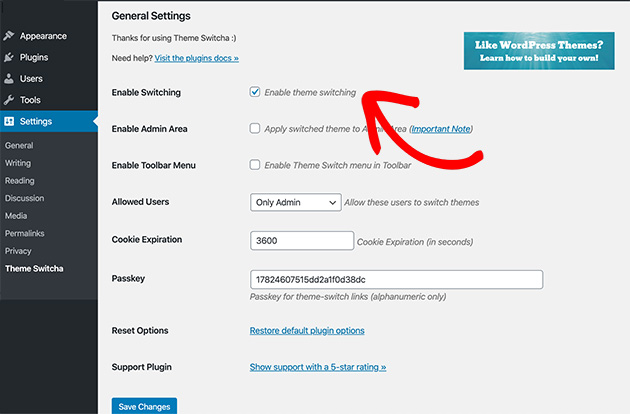Screen dimensions: 630x414
Task: Uncheck Enable theme switching checkbox
Action: click(x=255, y=92)
